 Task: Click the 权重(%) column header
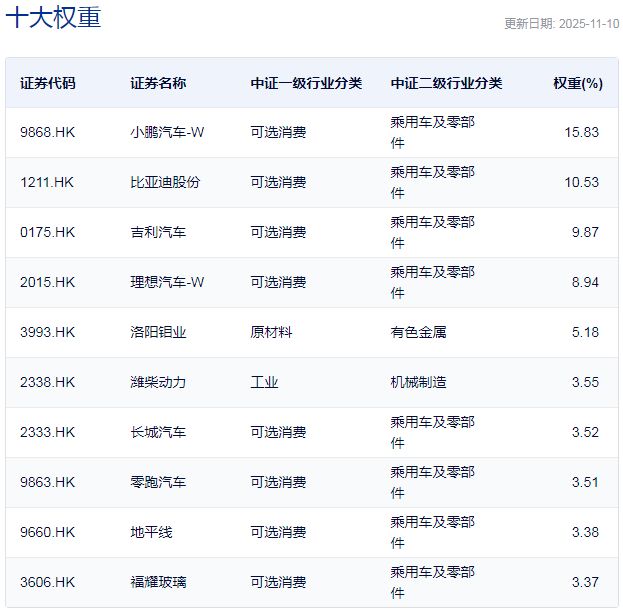[578, 83]
